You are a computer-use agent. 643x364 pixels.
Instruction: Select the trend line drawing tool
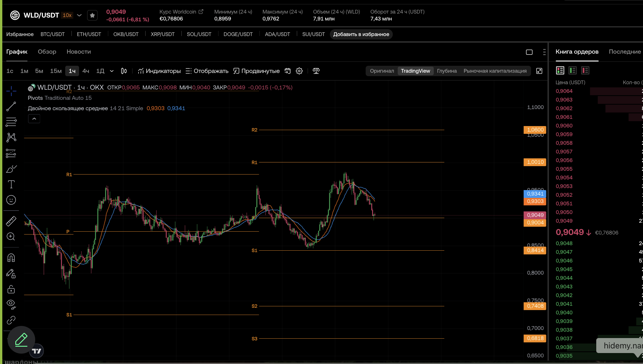pyautogui.click(x=11, y=106)
